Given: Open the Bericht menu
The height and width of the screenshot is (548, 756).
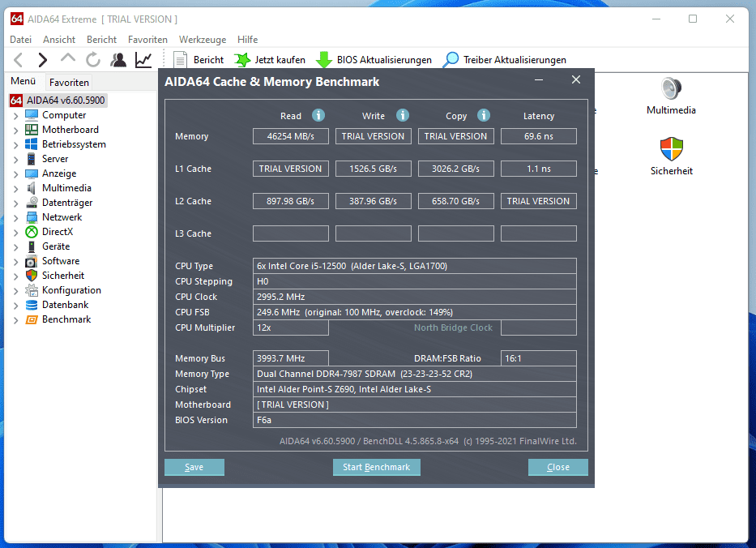Looking at the screenshot, I should [x=101, y=40].
